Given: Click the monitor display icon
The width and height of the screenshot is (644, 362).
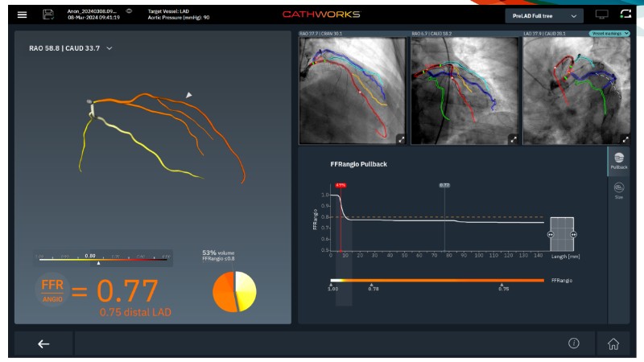Looking at the screenshot, I should (x=601, y=15).
